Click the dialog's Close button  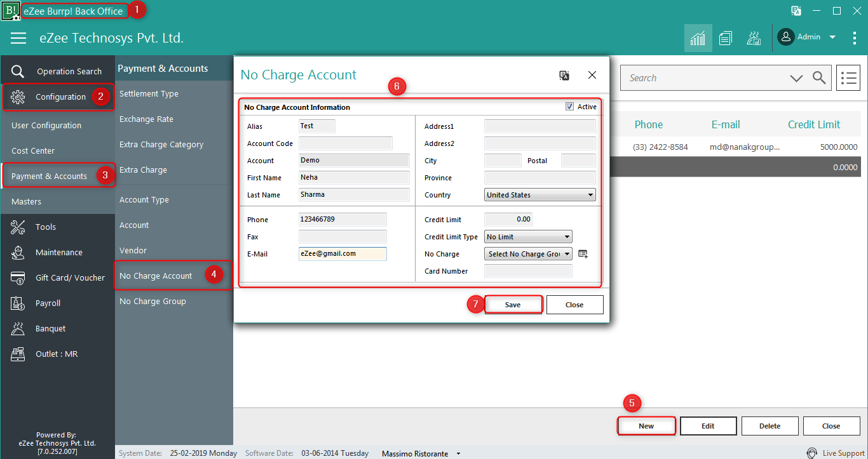point(574,305)
